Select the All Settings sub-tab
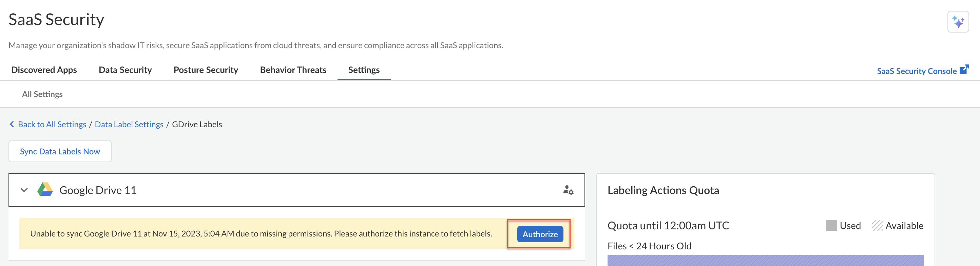The height and width of the screenshot is (266, 980). tap(42, 94)
